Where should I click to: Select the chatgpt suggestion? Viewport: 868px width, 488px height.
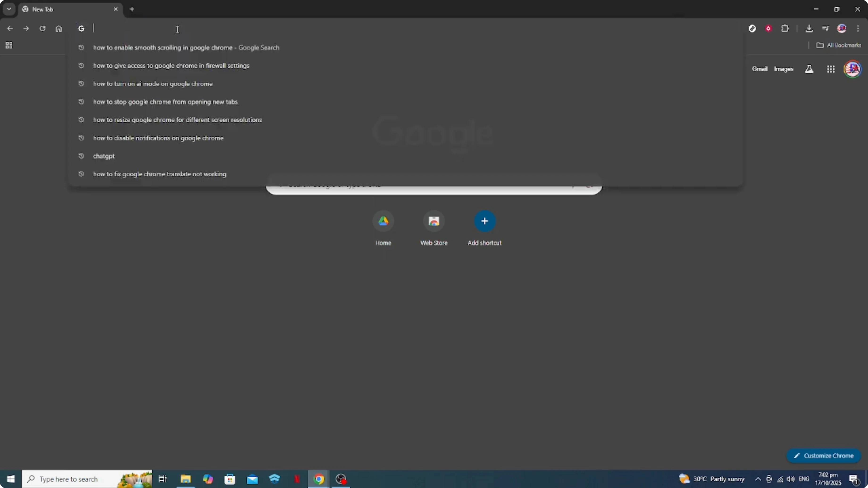point(104,156)
